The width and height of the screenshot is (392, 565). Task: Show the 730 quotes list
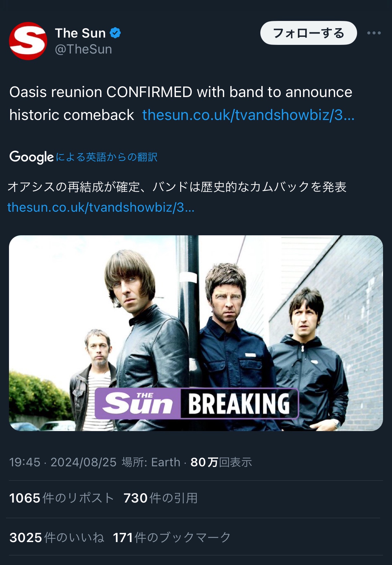[x=161, y=498]
